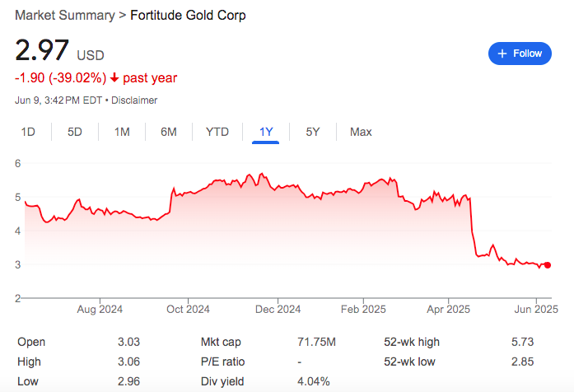Follow Fortitude Gold Corp stock
Image resolution: width=574 pixels, height=392 pixels.
(x=520, y=54)
